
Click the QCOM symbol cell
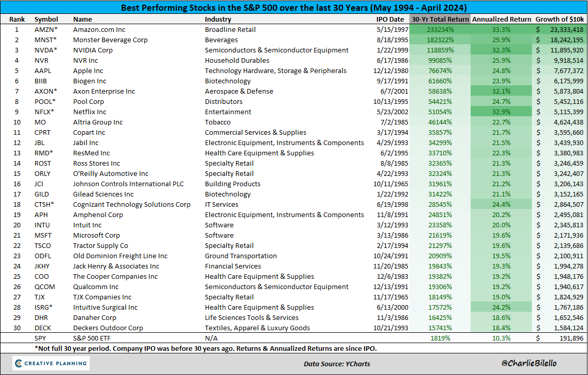45,287
